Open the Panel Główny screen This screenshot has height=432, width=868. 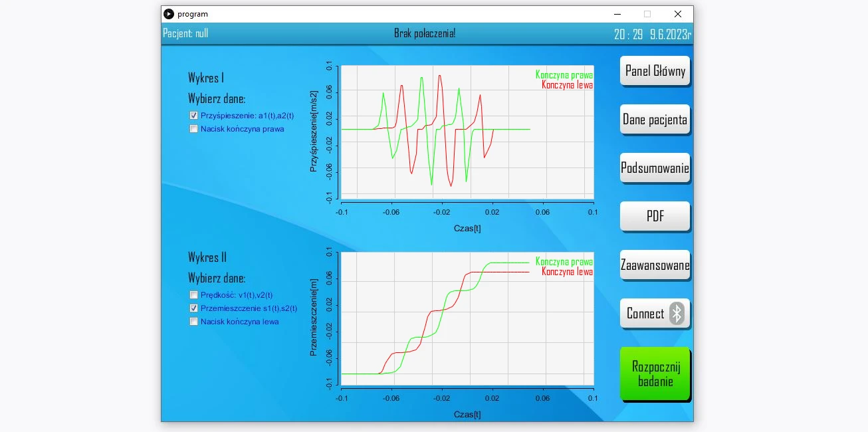click(x=655, y=71)
